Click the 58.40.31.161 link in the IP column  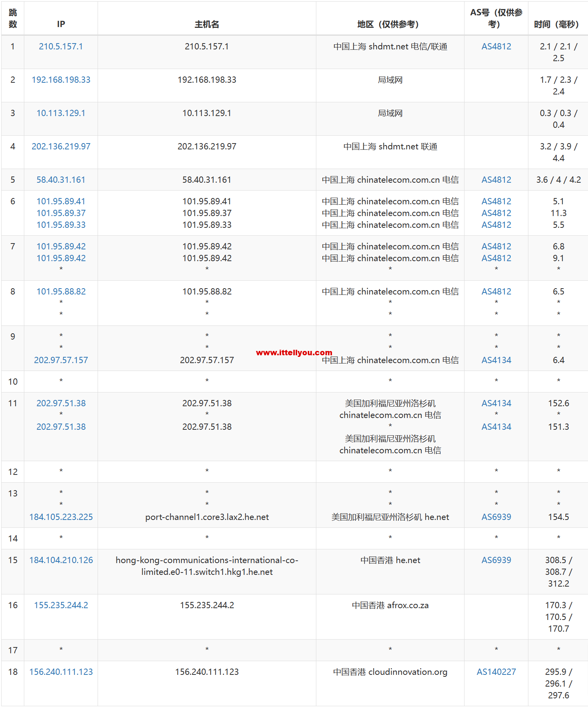point(61,180)
